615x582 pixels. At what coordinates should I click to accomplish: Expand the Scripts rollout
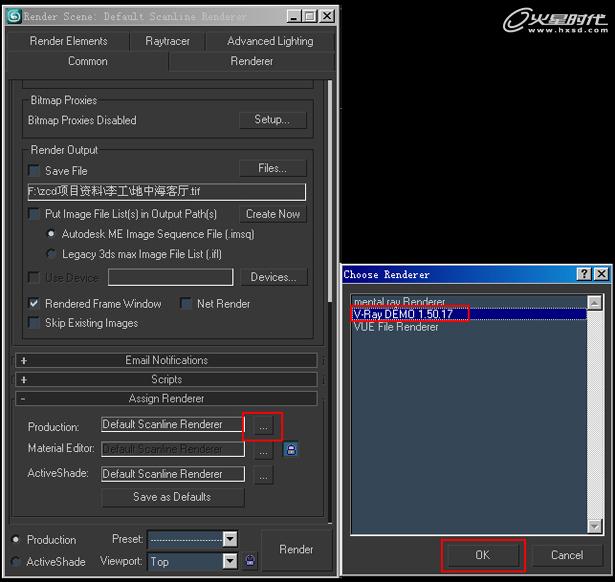point(166,379)
